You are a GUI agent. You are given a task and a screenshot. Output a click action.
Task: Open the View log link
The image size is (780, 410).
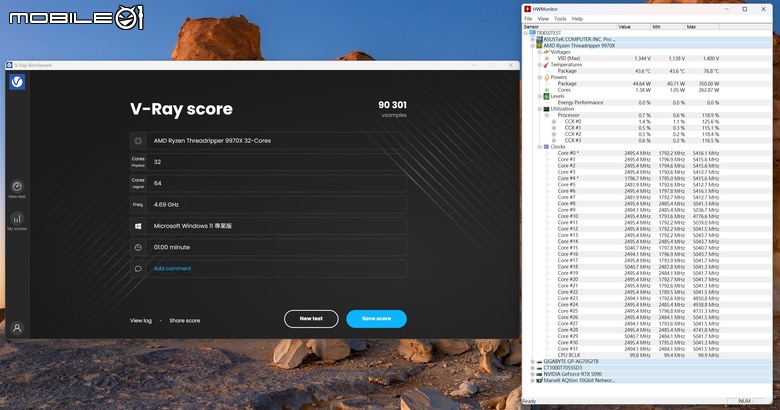(141, 321)
